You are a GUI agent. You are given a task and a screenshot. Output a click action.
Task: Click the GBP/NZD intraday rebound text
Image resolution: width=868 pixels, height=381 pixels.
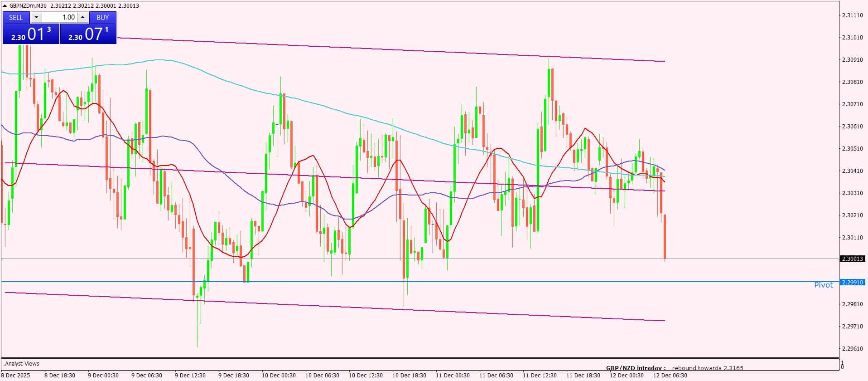click(x=674, y=368)
